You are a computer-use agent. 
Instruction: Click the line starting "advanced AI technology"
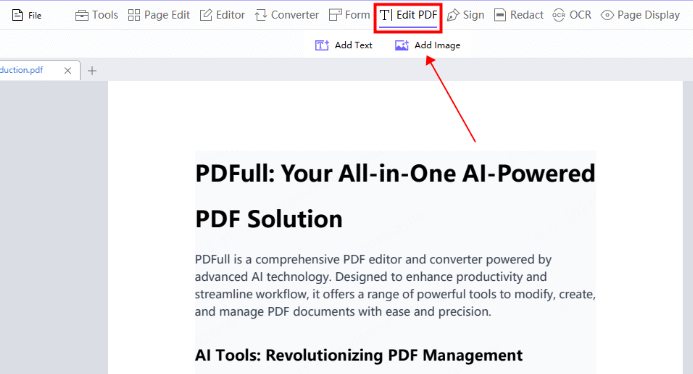coord(371,277)
